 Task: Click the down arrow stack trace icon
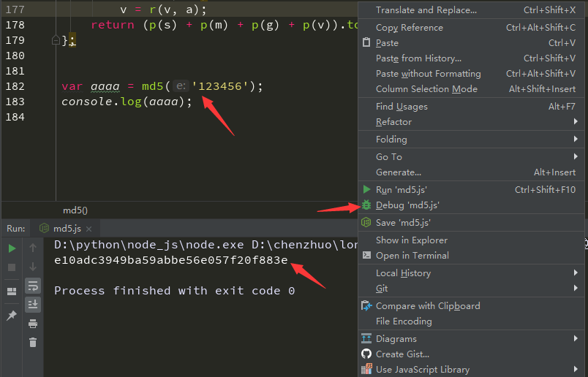click(x=33, y=267)
